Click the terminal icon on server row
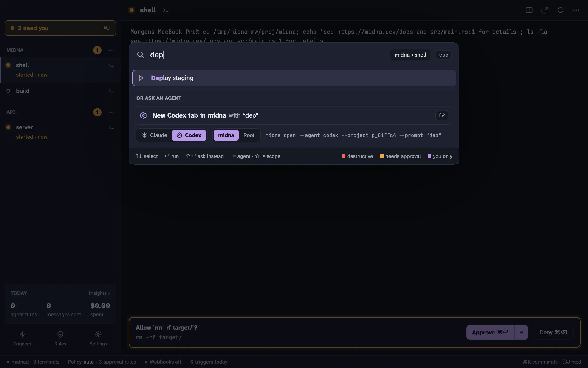The image size is (588, 368). tap(111, 127)
